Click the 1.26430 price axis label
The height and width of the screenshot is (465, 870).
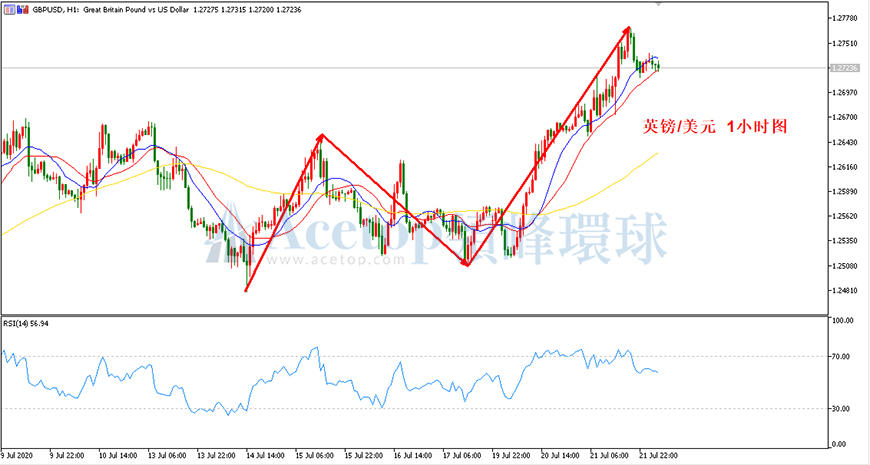coord(844,143)
